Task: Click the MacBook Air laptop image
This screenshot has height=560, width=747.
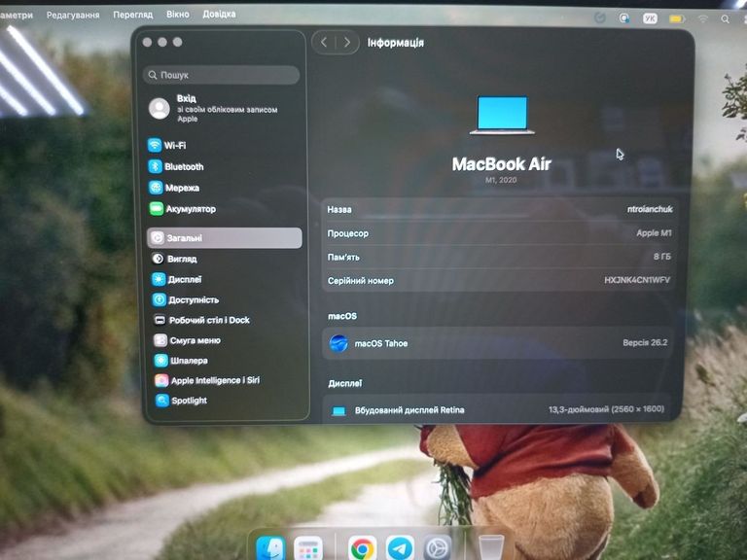Action: coord(502,115)
